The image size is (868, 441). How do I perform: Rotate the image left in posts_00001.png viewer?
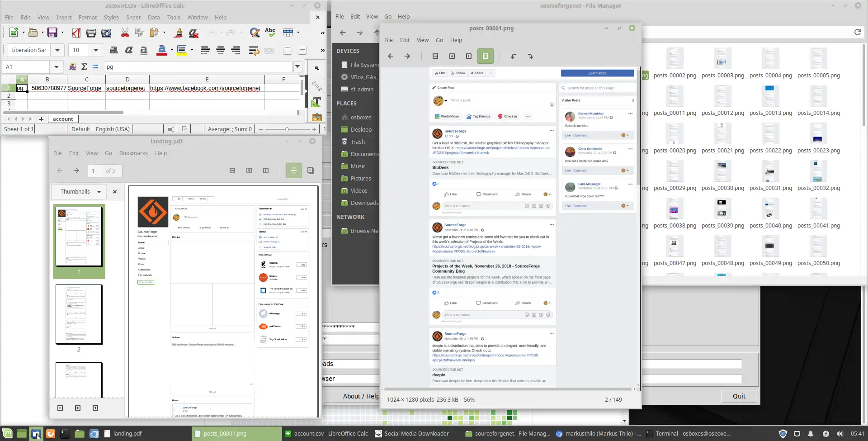pyautogui.click(x=513, y=56)
